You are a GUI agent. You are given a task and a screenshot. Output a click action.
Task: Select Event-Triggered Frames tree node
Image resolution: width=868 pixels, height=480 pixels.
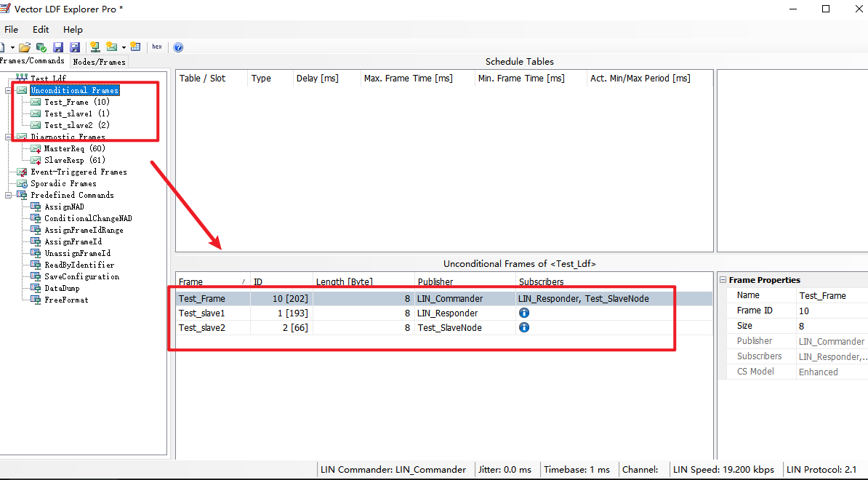point(79,172)
